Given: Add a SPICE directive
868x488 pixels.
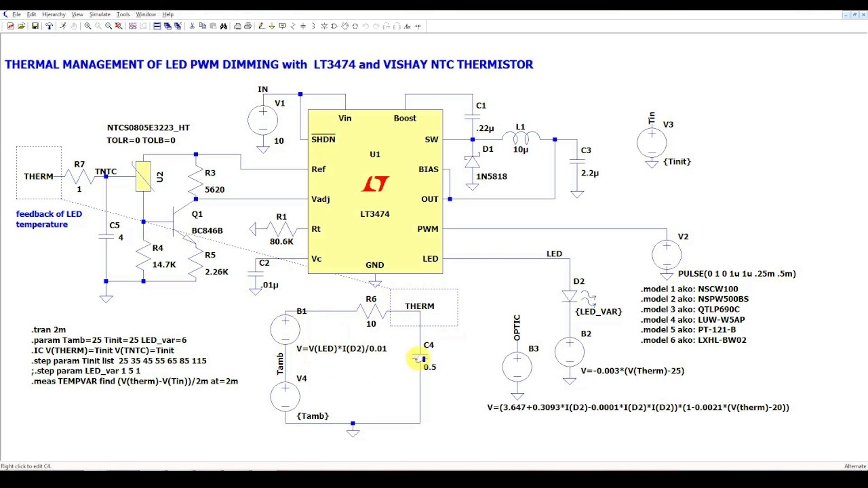Looking at the screenshot, I should pos(418,26).
